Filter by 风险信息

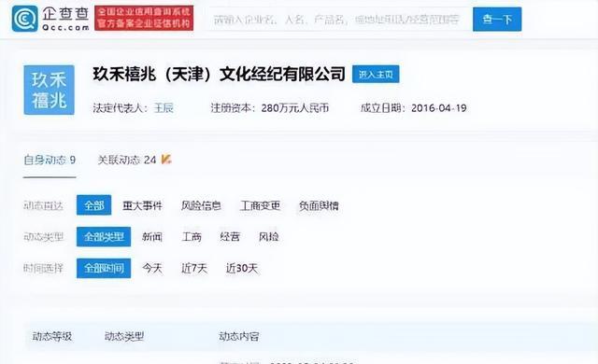click(201, 206)
